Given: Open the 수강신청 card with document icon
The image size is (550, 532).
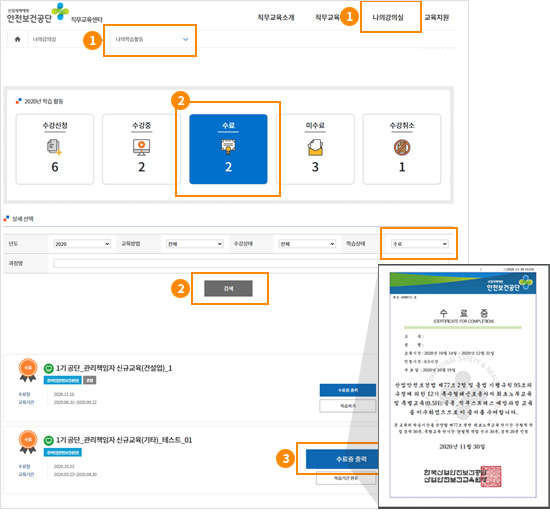Looking at the screenshot, I should click(55, 149).
